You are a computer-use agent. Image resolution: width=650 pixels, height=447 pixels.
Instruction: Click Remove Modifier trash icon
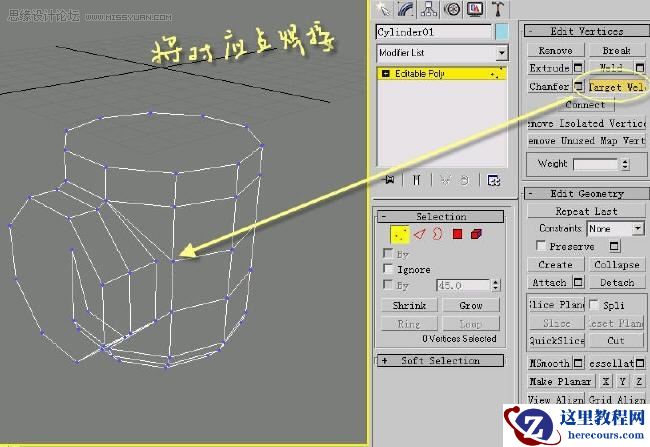[465, 180]
